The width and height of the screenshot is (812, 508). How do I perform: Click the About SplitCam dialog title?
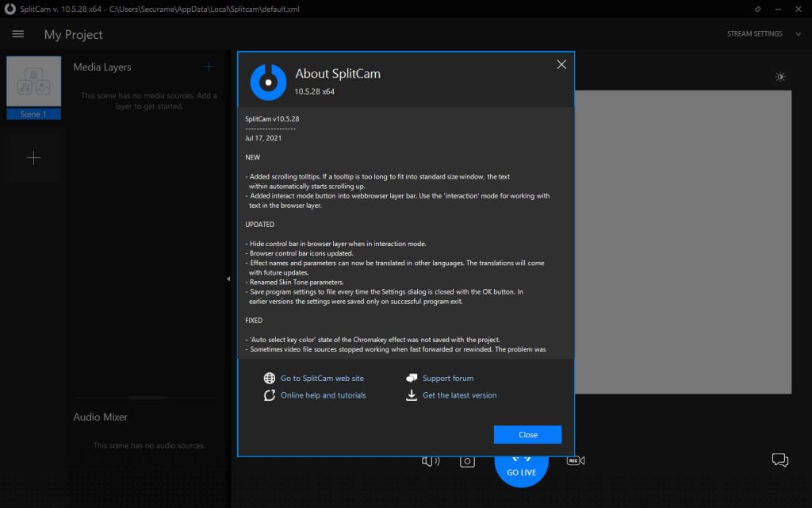338,74
